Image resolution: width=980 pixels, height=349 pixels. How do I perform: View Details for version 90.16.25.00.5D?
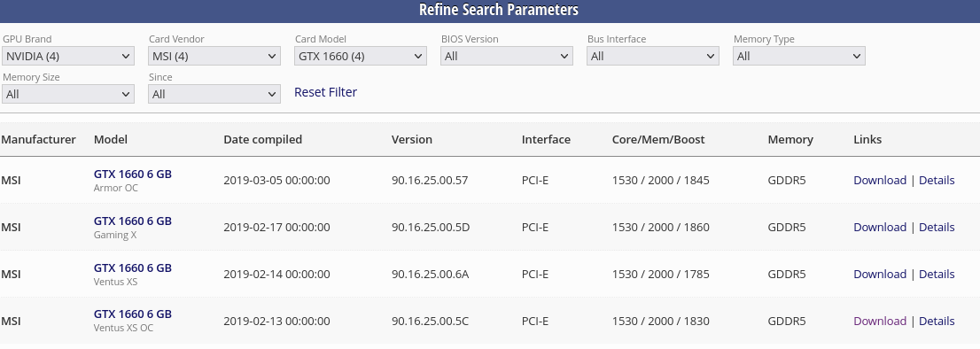[x=937, y=228]
